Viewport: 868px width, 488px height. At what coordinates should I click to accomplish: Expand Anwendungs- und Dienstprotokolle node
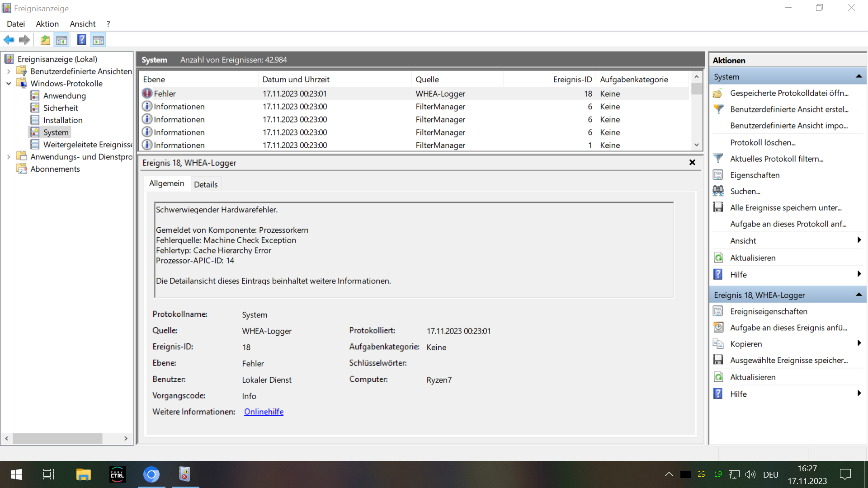(x=9, y=157)
